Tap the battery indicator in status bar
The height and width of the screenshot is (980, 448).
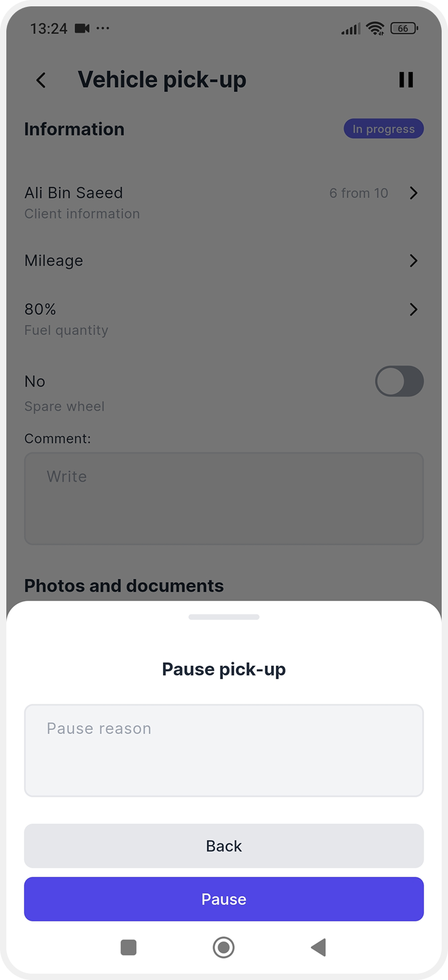click(404, 28)
